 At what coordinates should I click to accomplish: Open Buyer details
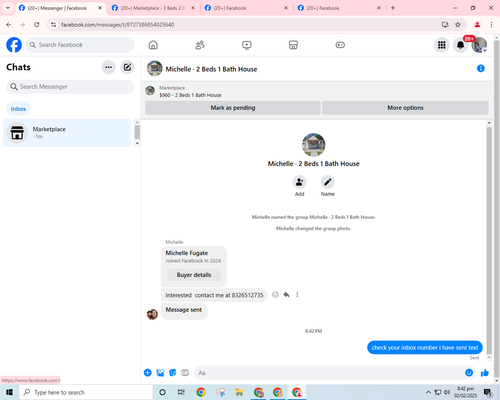[x=194, y=275]
